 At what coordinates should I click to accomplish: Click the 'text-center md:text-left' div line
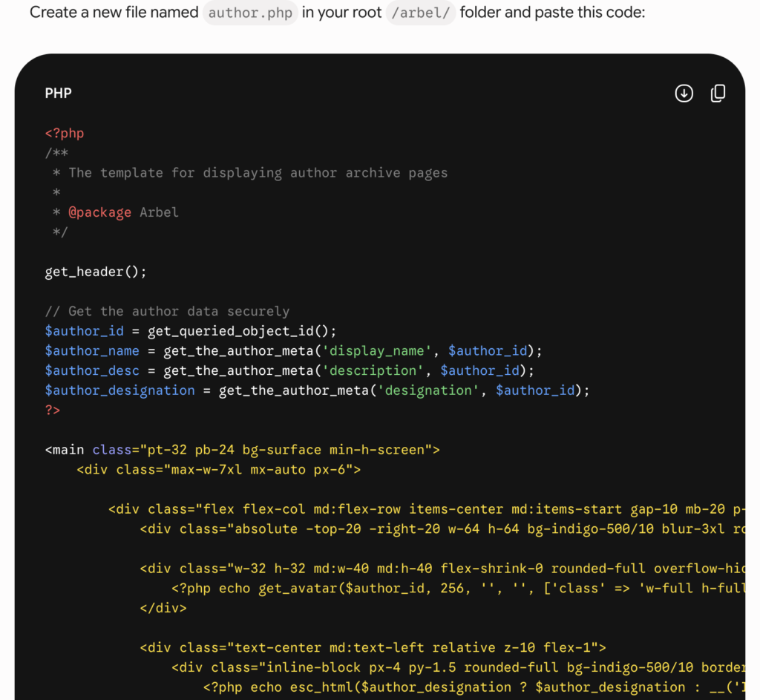point(373,647)
